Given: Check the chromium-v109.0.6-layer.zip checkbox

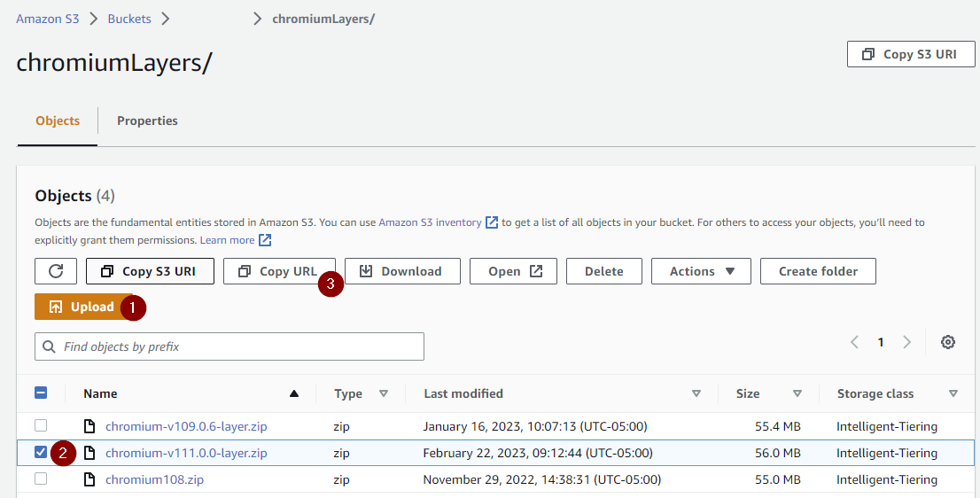Looking at the screenshot, I should [x=41, y=425].
